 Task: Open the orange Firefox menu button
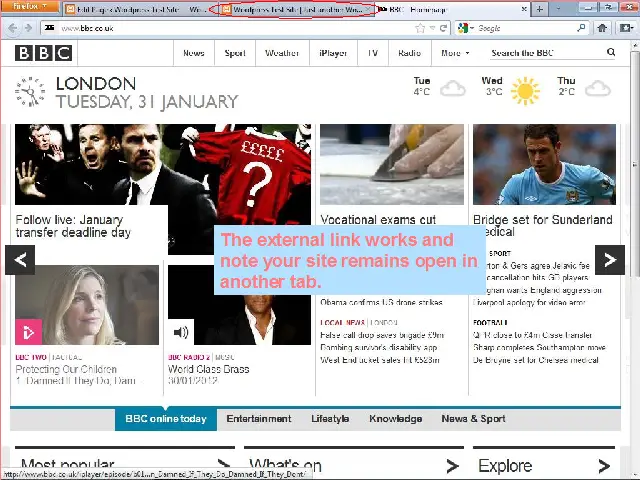click(29, 7)
